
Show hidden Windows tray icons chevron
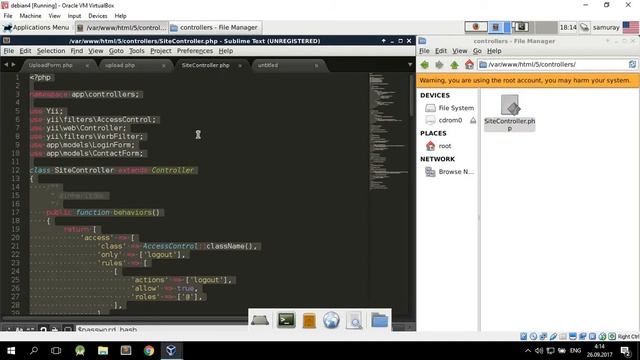point(528,351)
